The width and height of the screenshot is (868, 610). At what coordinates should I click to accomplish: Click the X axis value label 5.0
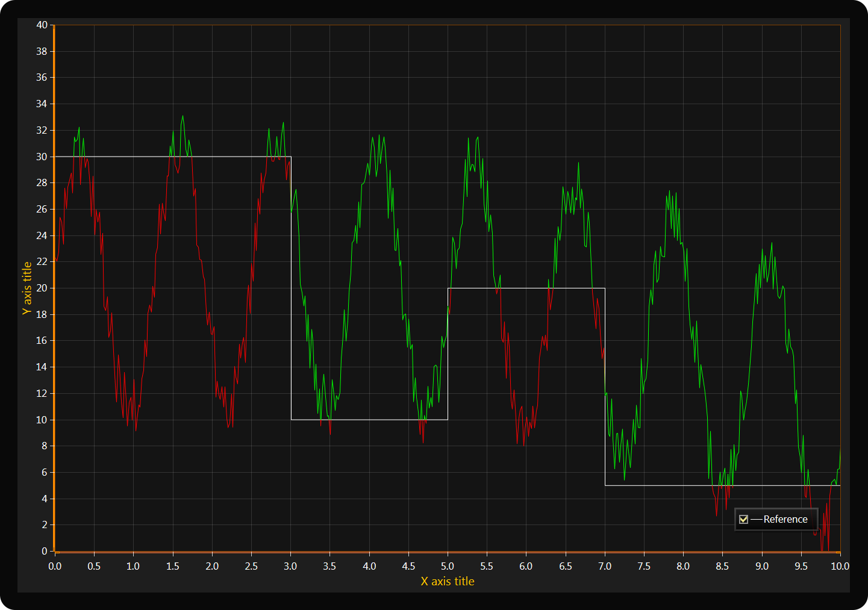(447, 566)
